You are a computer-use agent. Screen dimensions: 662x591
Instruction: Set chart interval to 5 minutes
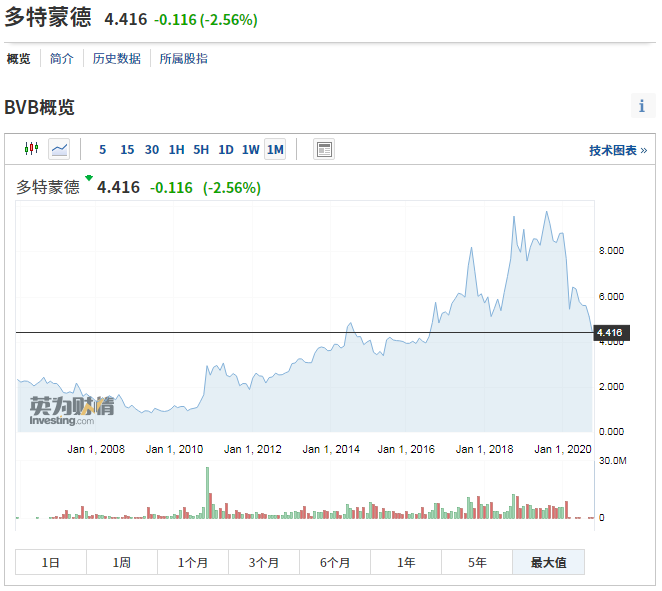click(103, 150)
